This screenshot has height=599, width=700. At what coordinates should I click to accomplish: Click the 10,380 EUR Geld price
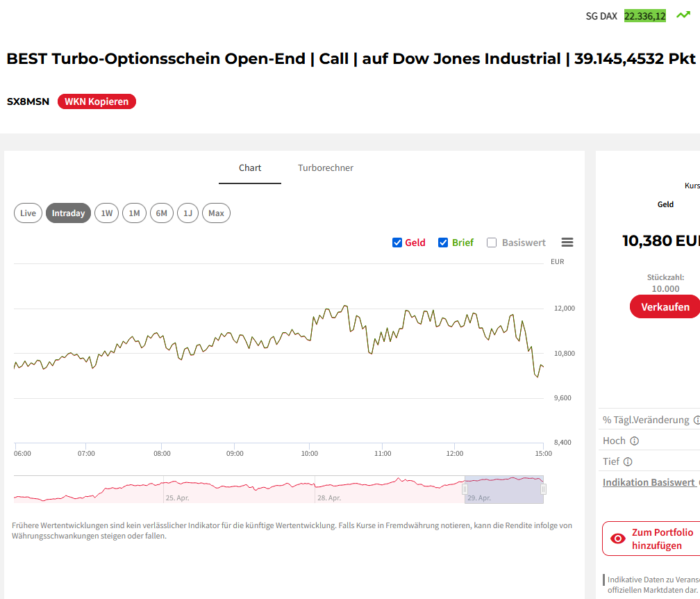[660, 240]
